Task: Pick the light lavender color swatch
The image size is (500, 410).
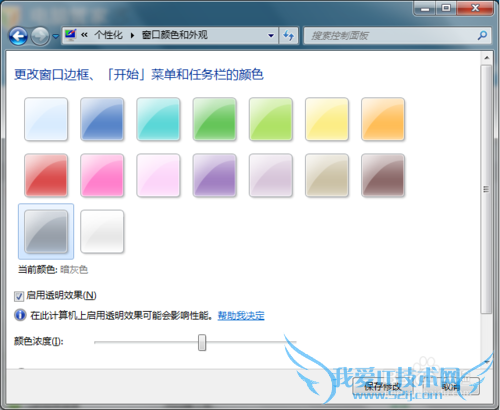Action: [271, 175]
